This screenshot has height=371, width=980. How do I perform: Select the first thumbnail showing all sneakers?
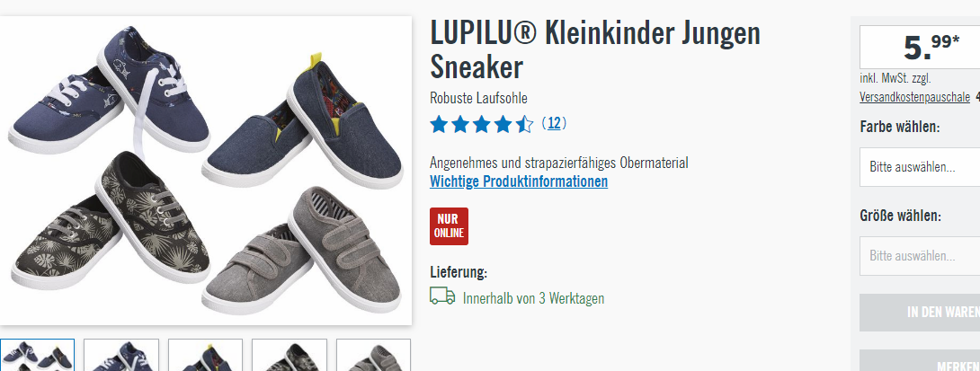38,355
